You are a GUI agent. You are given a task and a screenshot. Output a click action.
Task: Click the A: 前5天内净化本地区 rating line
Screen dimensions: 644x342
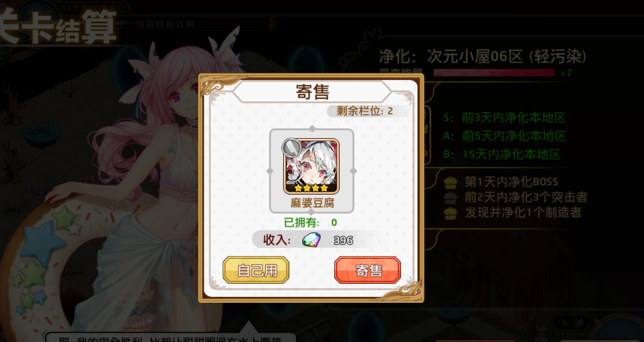504,136
